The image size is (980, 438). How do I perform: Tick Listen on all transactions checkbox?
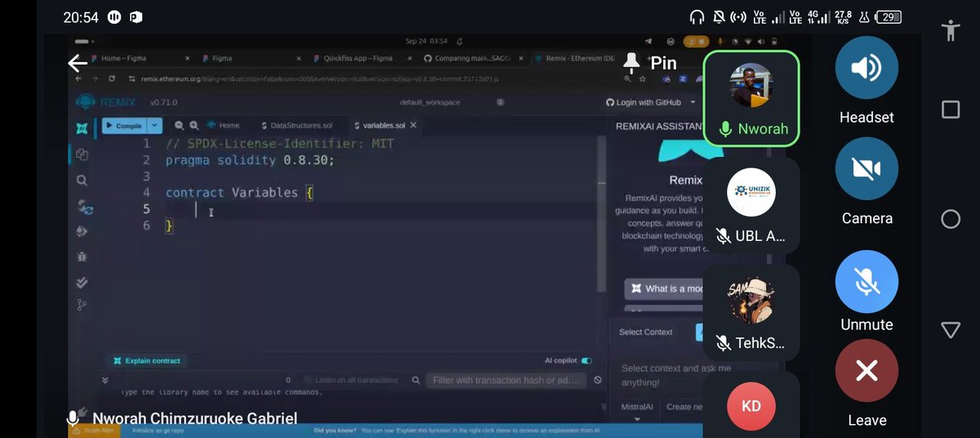308,380
